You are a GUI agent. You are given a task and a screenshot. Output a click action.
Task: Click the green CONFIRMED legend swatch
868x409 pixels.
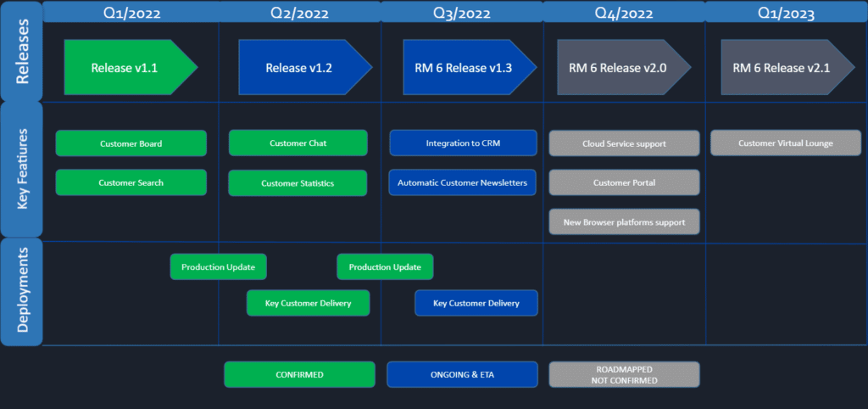pyautogui.click(x=299, y=375)
